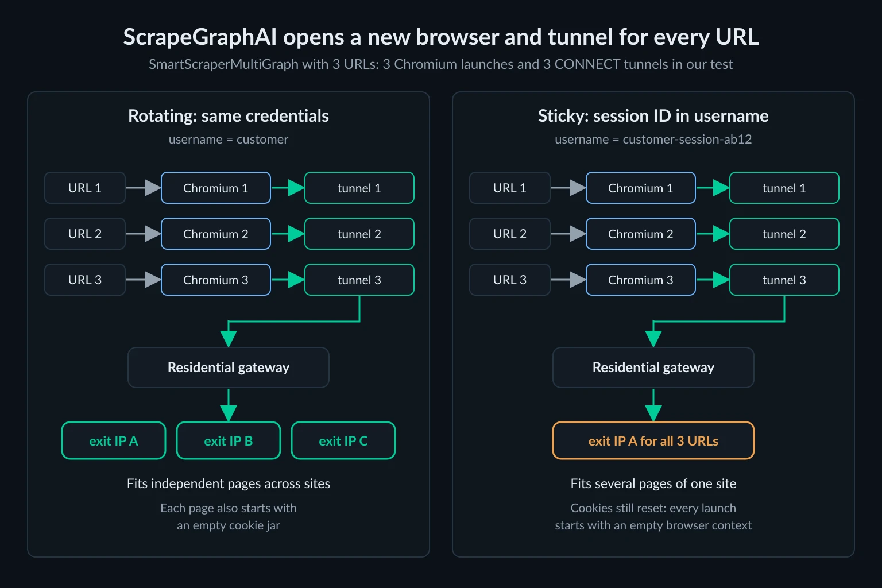Select the "username = customer-session-ab12" line

653,140
